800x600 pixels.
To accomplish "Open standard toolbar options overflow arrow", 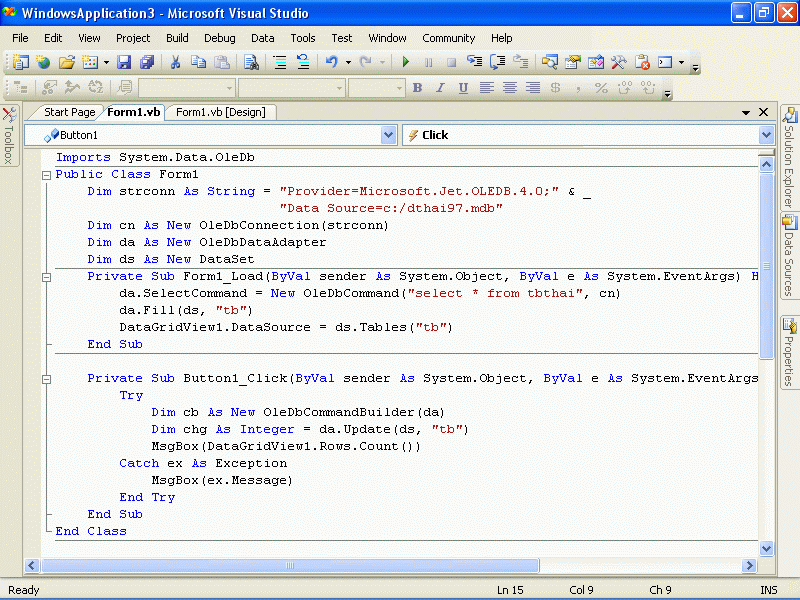I will 695,66.
